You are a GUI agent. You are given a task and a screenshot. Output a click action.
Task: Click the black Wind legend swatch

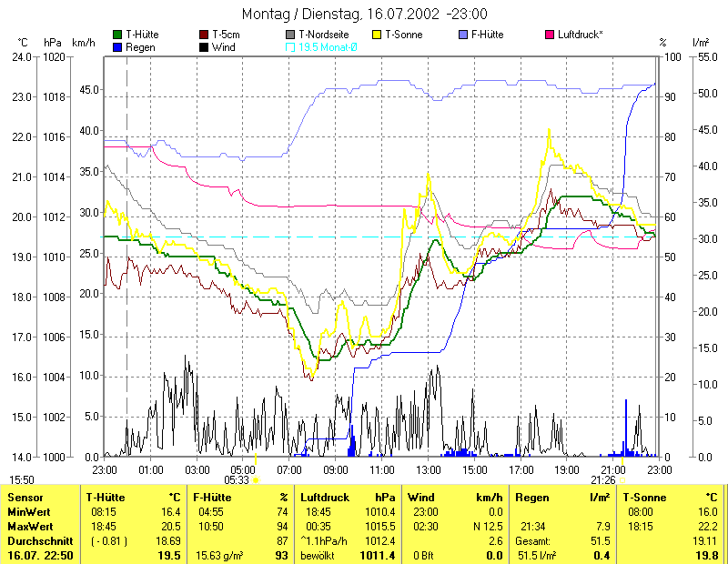point(204,46)
